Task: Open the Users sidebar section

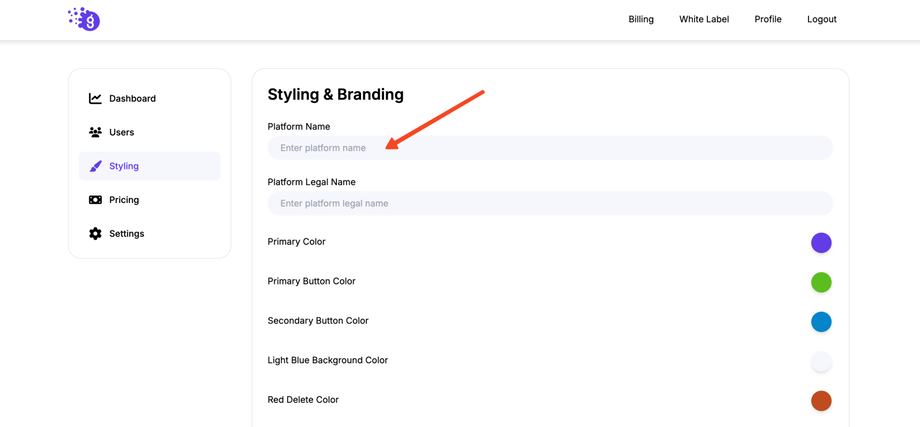Action: coord(122,132)
